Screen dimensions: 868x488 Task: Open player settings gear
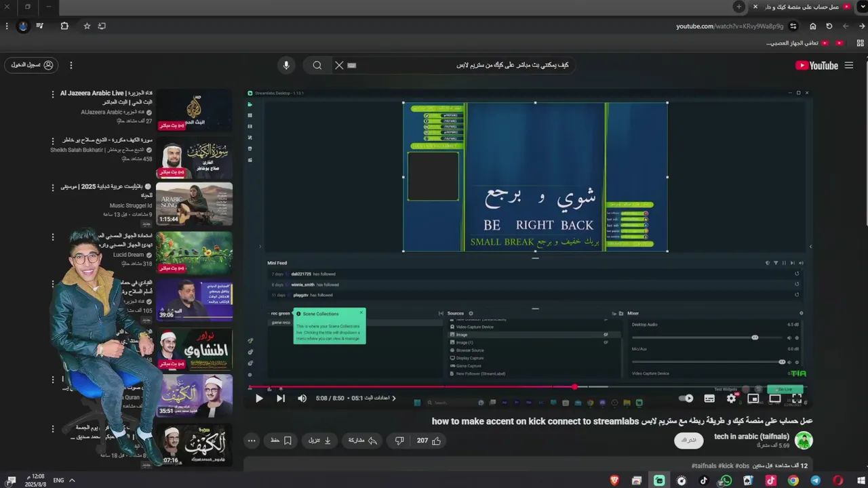tap(731, 399)
